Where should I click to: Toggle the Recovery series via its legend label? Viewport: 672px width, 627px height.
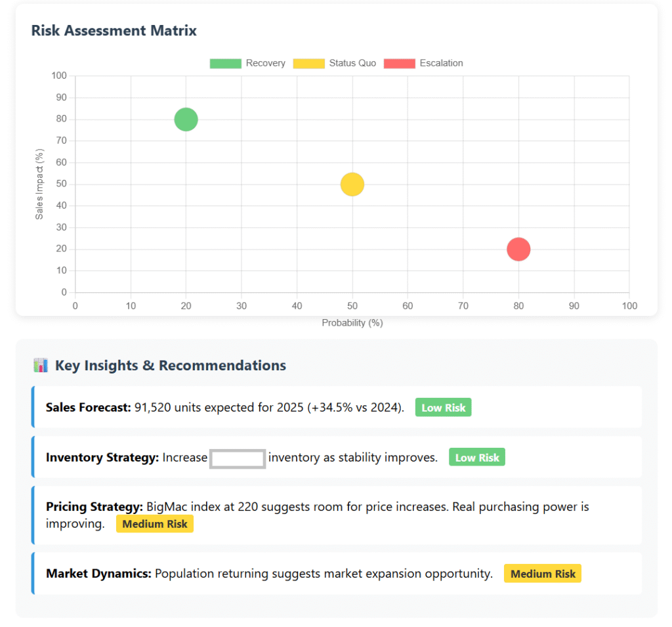point(265,63)
